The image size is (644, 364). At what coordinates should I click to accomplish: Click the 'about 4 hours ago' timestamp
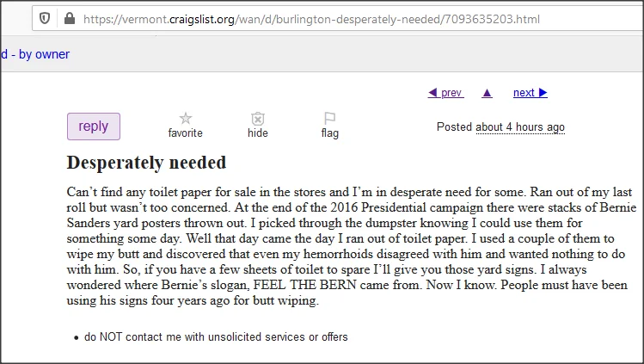[x=520, y=127]
